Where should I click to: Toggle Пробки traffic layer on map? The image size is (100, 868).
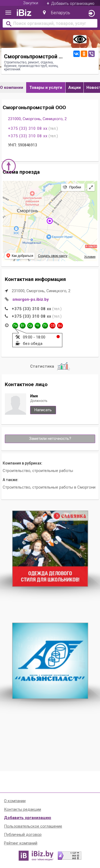(x=73, y=187)
